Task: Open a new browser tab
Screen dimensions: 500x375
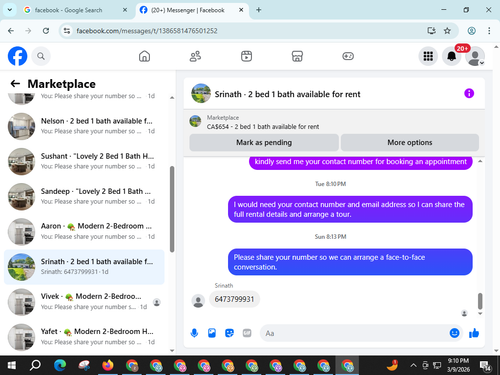Action: 258,10
